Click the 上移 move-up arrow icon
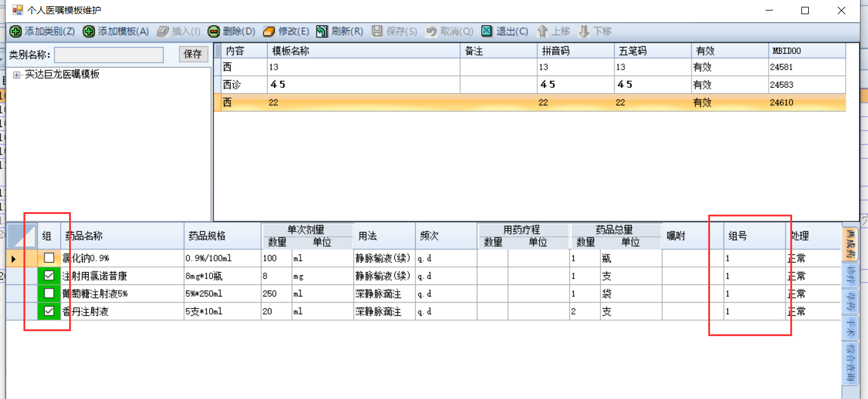Viewport: 868px width, 399px height. (x=543, y=31)
